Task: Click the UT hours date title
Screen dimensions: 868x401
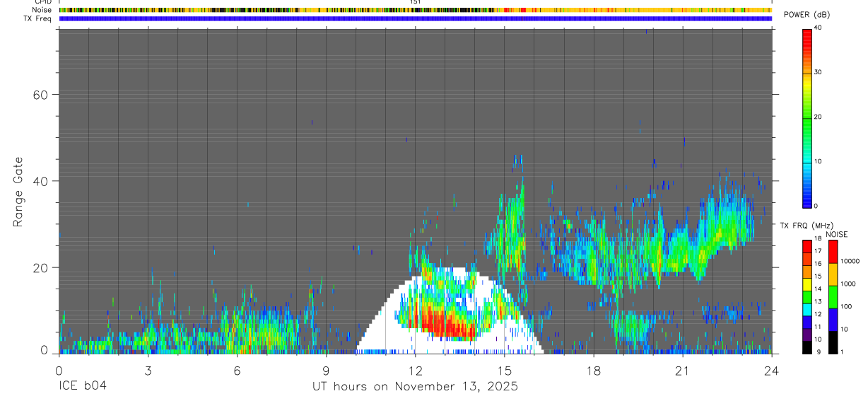Action: point(416,386)
